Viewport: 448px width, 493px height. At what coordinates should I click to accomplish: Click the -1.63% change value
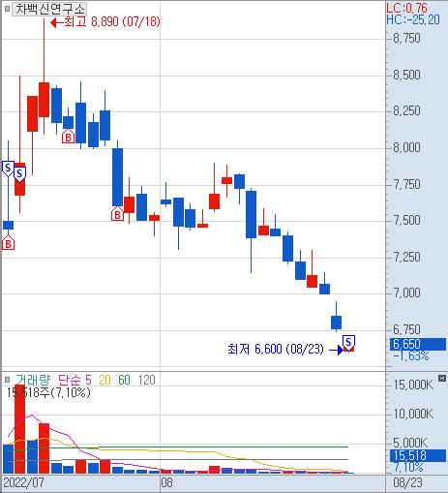tap(411, 356)
